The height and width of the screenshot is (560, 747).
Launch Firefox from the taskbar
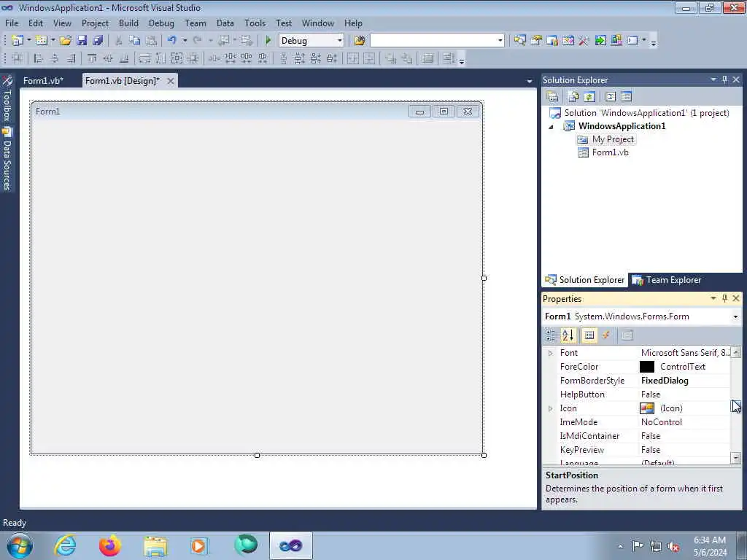[x=110, y=545]
